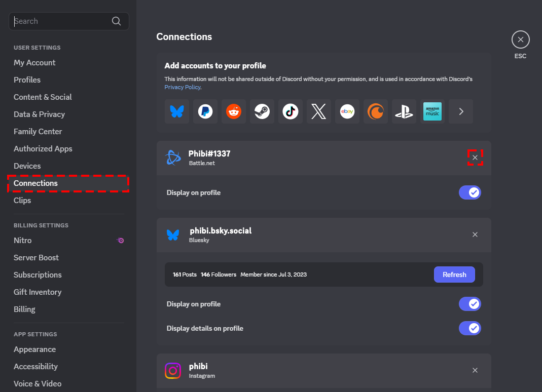Connect a Bluesky account icon

pyautogui.click(x=176, y=111)
